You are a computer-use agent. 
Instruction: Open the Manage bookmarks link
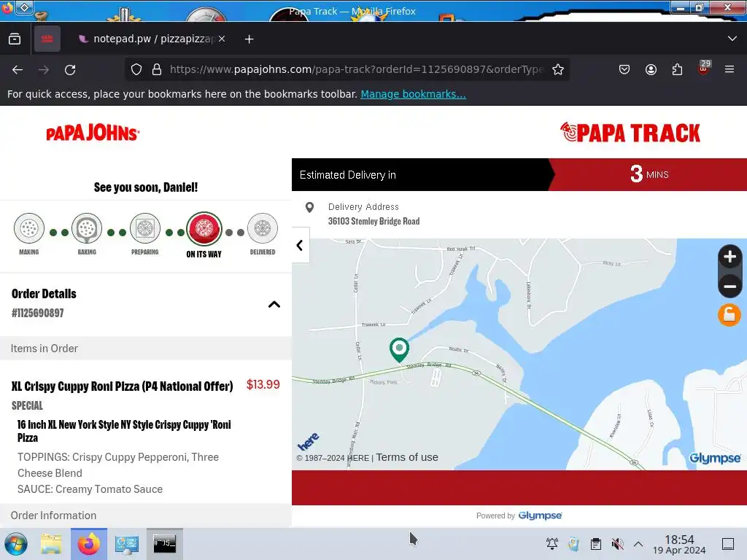[x=413, y=94]
